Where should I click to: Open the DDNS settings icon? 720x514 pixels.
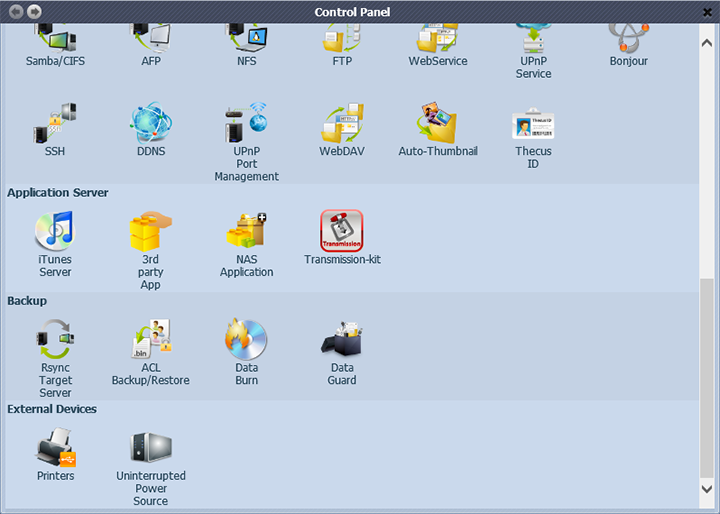[x=151, y=124]
